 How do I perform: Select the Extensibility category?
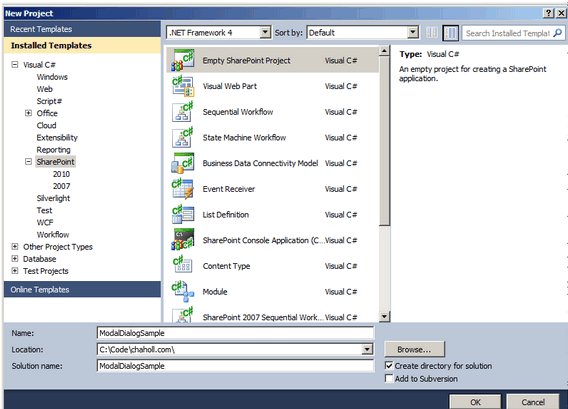(57, 138)
